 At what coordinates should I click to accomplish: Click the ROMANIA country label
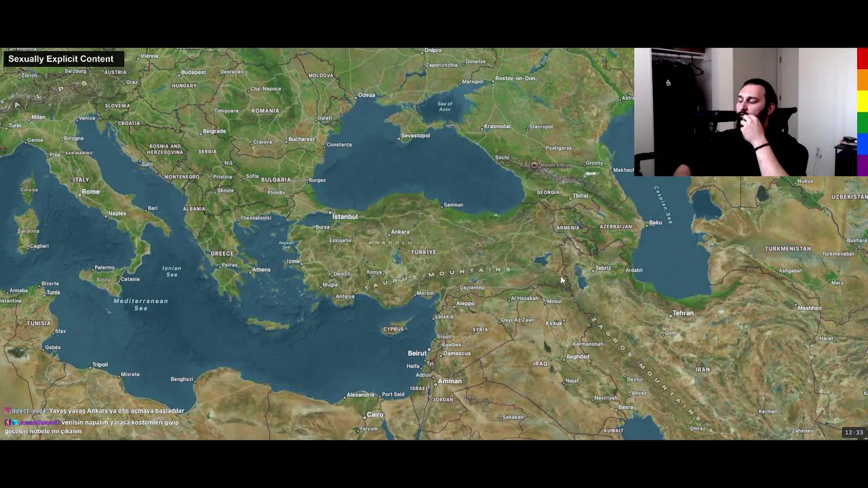pos(265,111)
